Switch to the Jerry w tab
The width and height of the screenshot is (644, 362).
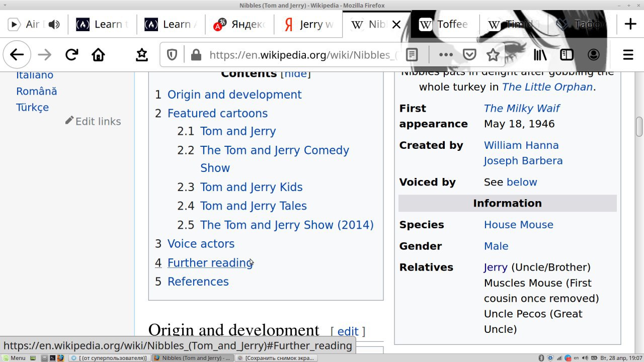click(x=308, y=24)
